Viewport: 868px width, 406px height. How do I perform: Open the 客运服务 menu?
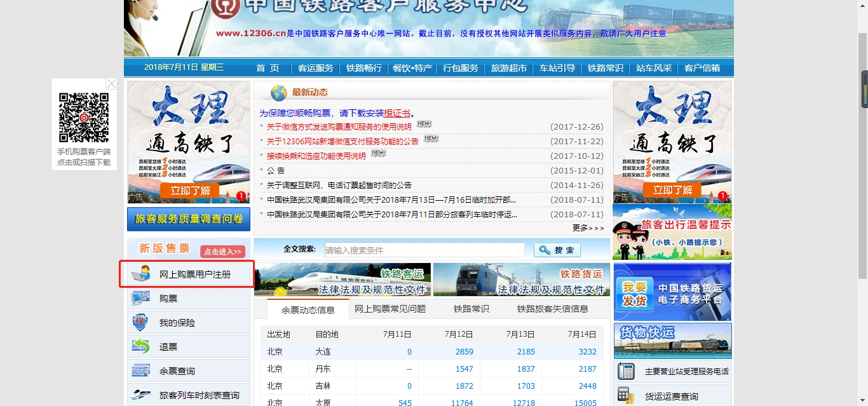coord(316,68)
